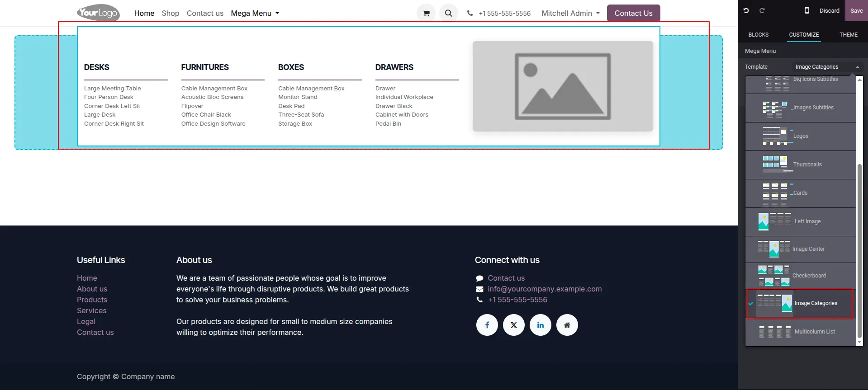This screenshot has height=390, width=868.
Task: Click the Save button
Action: 856,10
